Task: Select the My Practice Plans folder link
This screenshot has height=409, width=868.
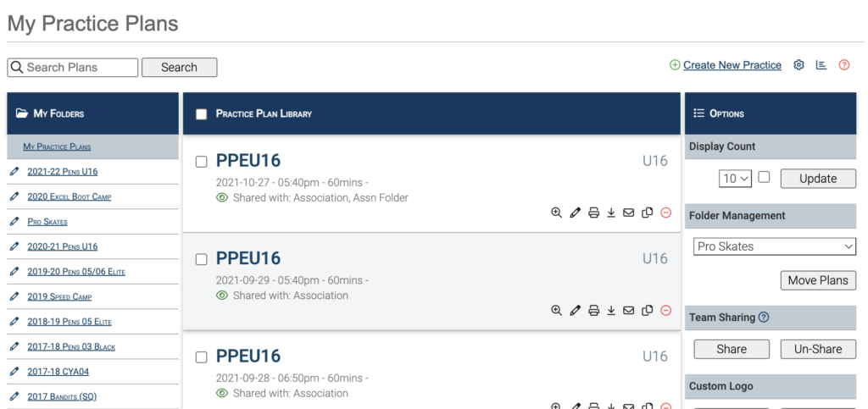Action: (x=57, y=147)
